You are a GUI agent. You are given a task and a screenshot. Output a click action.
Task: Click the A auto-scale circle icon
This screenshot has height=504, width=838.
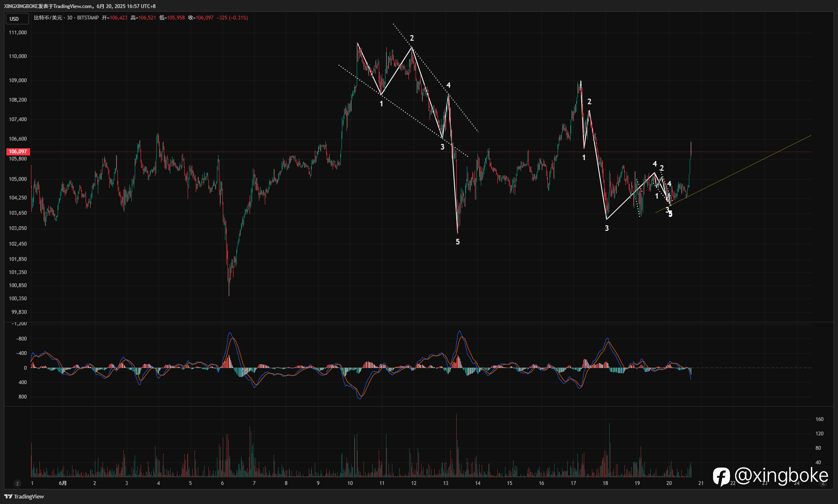[x=823, y=483]
